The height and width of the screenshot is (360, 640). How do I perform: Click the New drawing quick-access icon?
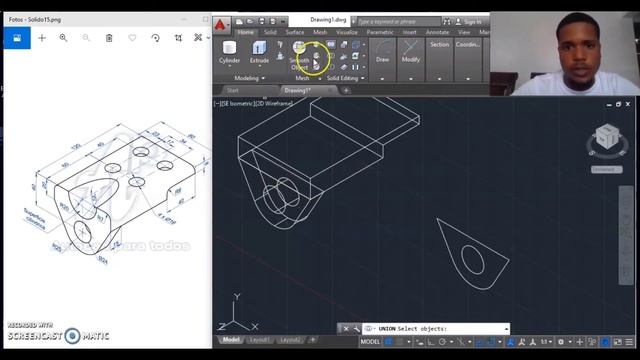[239, 21]
